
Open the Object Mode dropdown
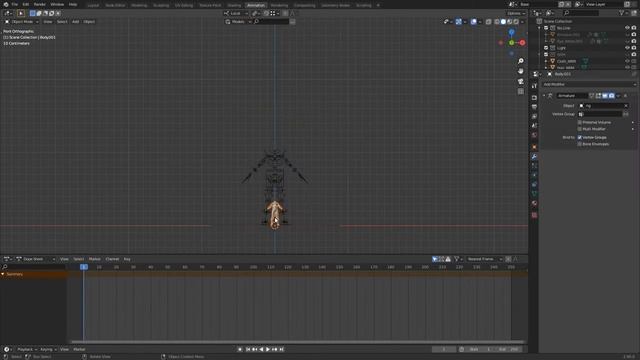pos(22,22)
